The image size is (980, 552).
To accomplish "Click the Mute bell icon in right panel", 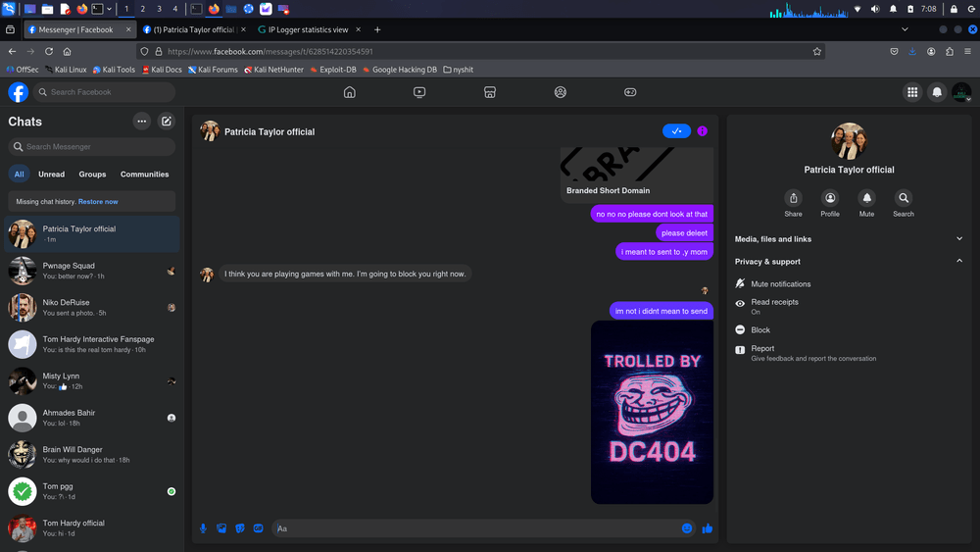I will click(867, 198).
